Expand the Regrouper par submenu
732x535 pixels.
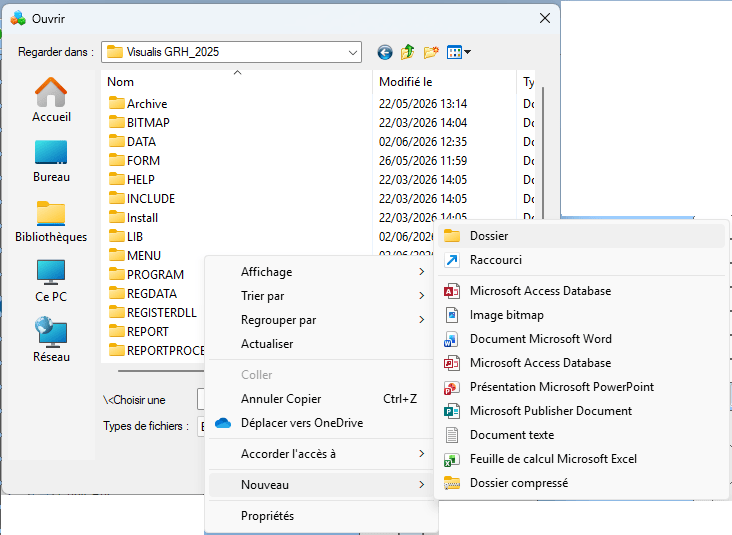(322, 320)
